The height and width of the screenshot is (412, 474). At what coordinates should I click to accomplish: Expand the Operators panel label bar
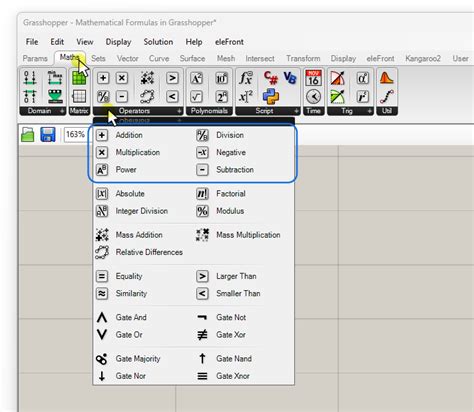click(x=138, y=111)
